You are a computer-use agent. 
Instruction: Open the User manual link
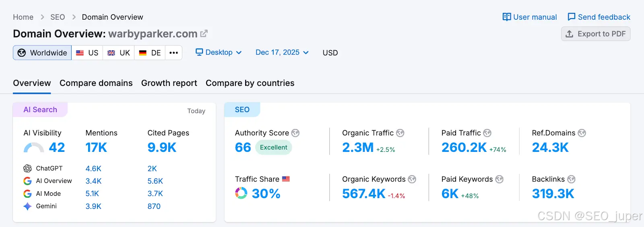click(x=530, y=17)
